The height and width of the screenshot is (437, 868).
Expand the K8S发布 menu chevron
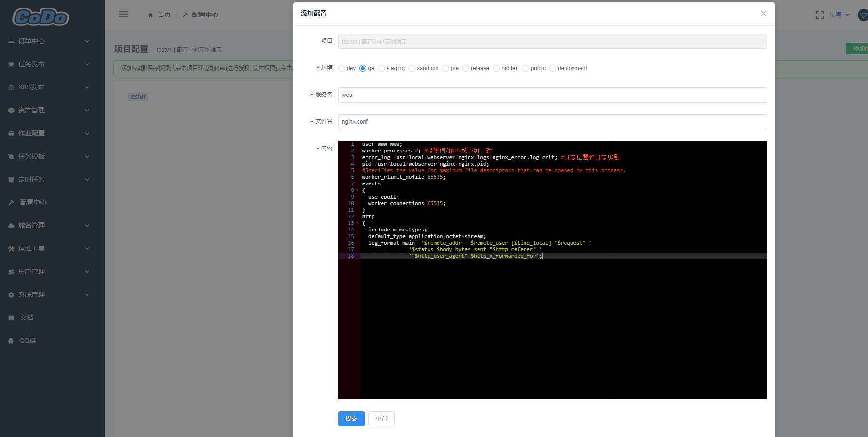pyautogui.click(x=87, y=87)
